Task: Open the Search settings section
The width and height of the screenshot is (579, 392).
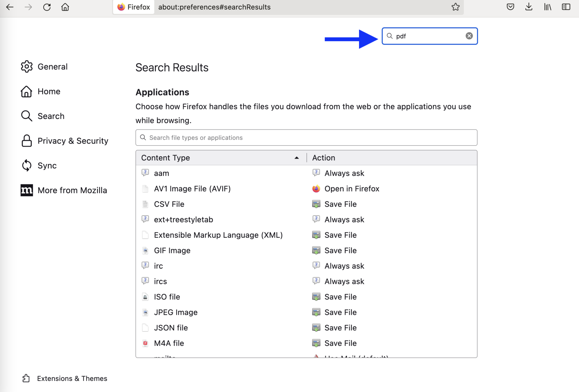Action: point(51,116)
